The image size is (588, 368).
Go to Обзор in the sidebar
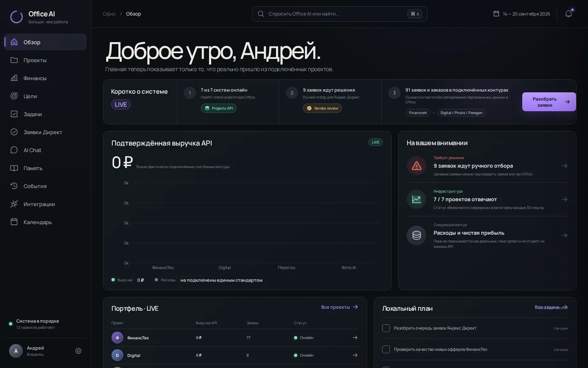tap(45, 42)
